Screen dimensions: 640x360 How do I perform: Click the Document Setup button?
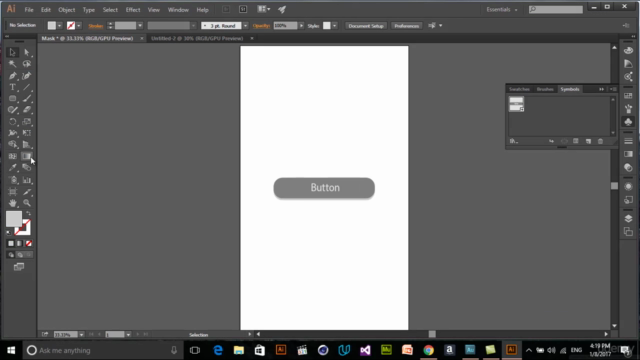point(366,26)
